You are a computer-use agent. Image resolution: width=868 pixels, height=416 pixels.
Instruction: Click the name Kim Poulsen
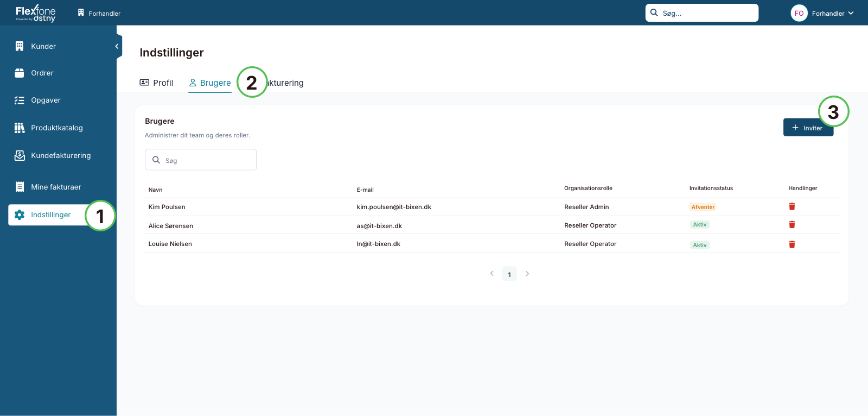(167, 207)
